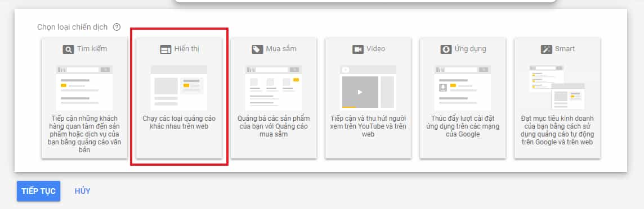Select the Smart campaign illustration
This screenshot has width=644, height=209.
tap(557, 87)
